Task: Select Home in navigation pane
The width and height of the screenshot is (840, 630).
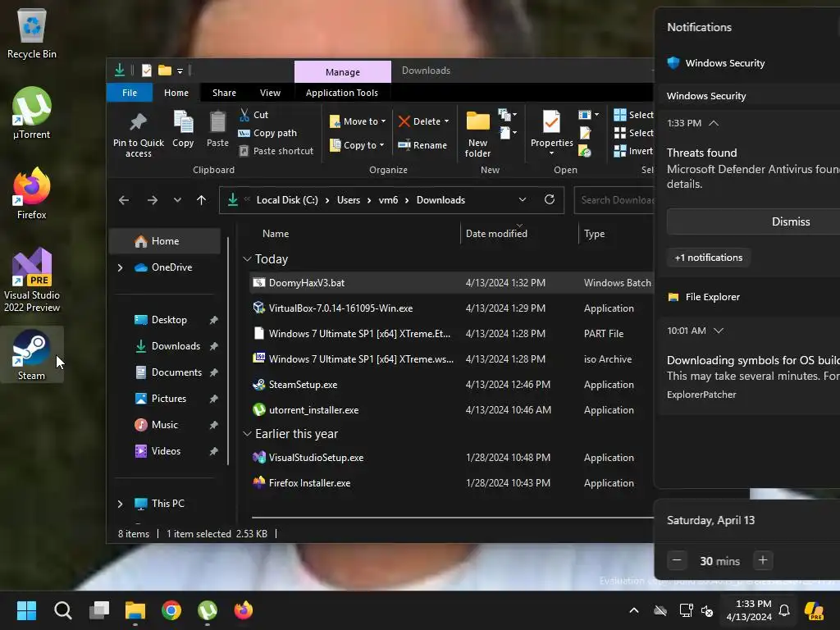Action: pyautogui.click(x=165, y=242)
